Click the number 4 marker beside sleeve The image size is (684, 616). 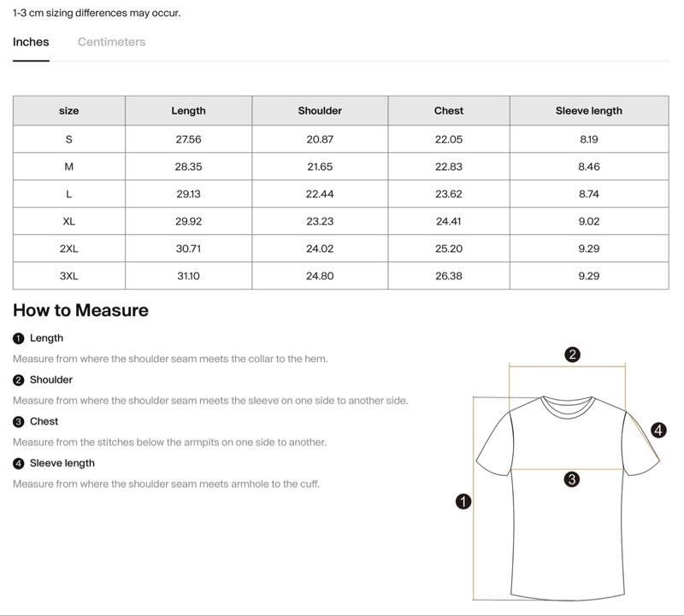658,431
